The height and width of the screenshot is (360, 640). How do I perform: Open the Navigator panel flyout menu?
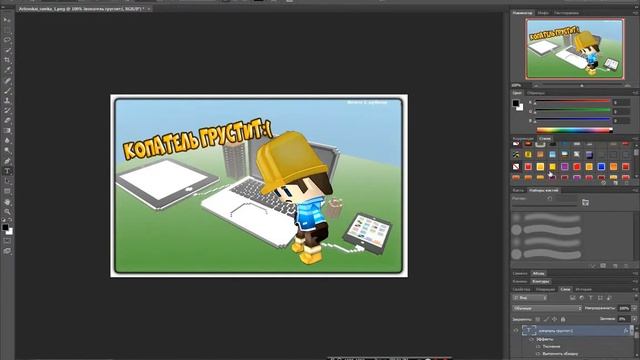(x=635, y=13)
